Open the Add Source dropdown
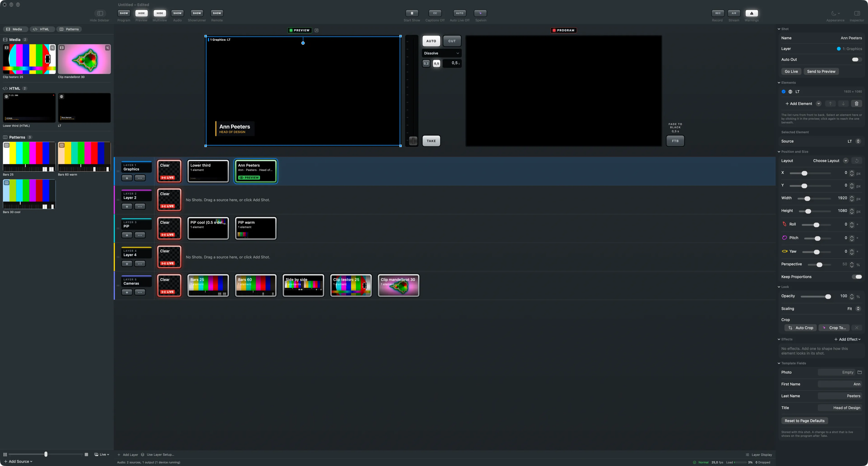This screenshot has width=868, height=466. point(18,461)
